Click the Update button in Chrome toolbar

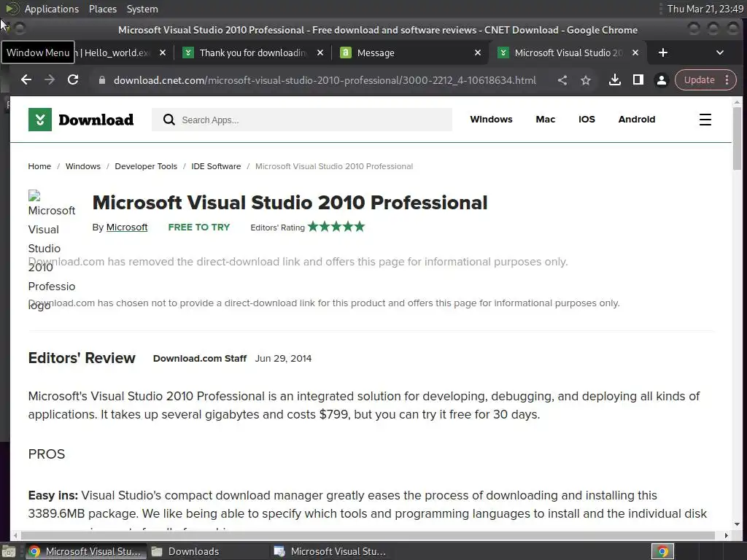click(x=700, y=80)
